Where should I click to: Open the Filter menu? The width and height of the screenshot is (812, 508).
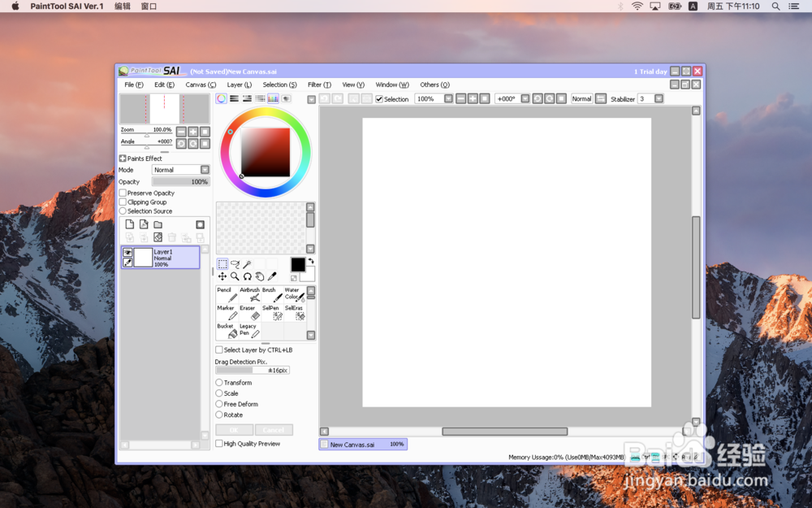(x=319, y=85)
